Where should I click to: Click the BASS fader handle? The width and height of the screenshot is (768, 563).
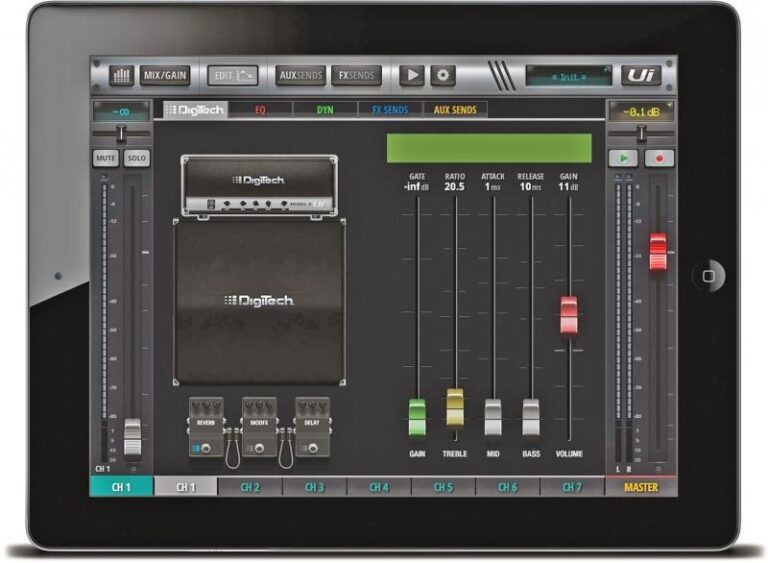[531, 417]
